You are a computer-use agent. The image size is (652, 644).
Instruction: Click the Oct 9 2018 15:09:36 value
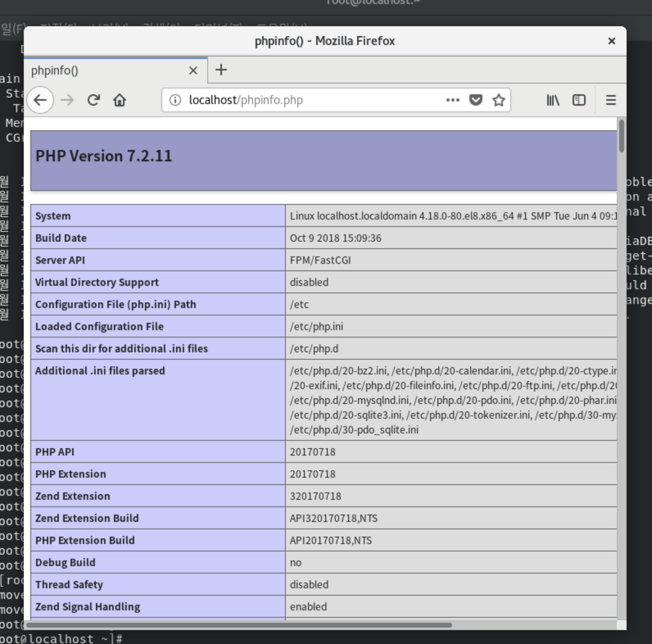coord(335,238)
